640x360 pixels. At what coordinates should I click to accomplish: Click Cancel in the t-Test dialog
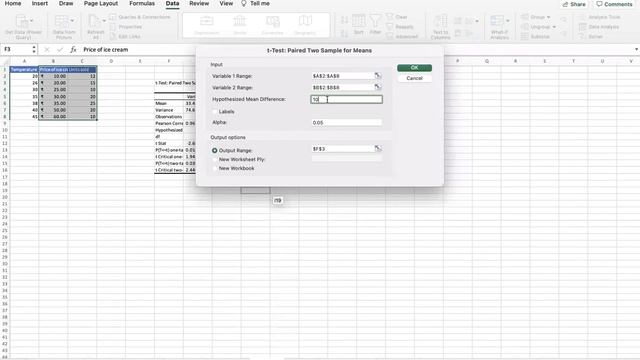pyautogui.click(x=414, y=78)
